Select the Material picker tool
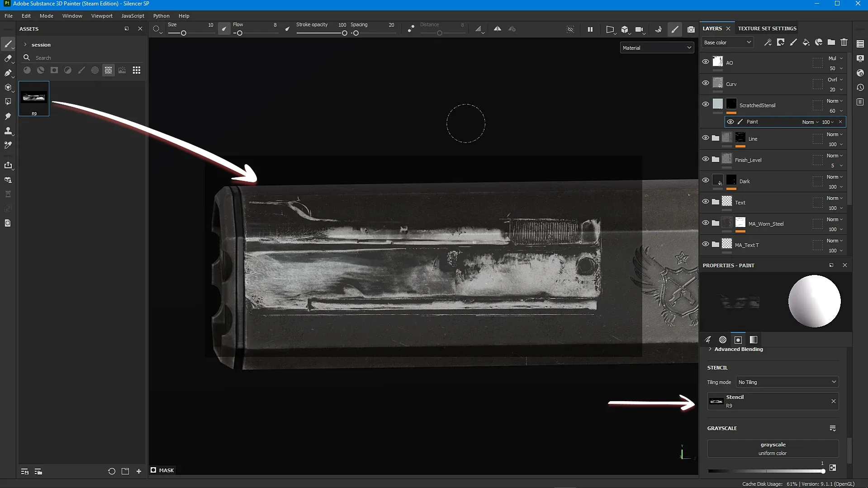The width and height of the screenshot is (868, 488). point(8,145)
